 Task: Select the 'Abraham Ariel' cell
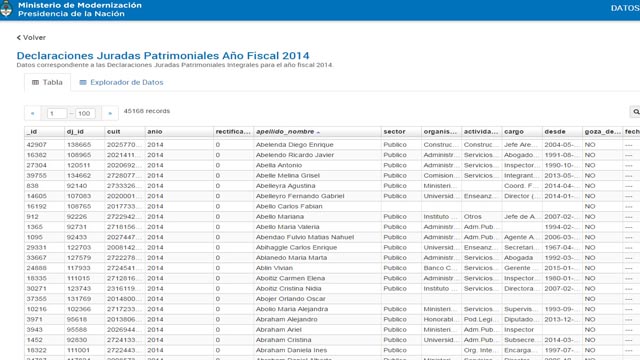tap(318, 330)
